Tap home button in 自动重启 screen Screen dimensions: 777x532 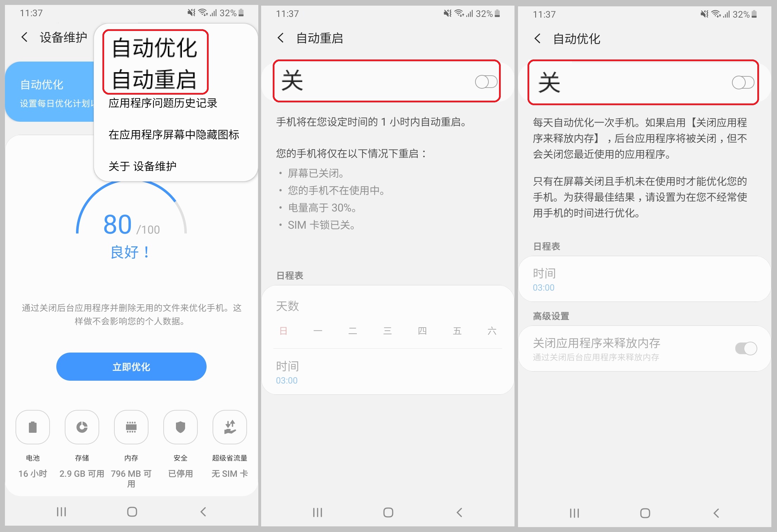click(x=388, y=512)
